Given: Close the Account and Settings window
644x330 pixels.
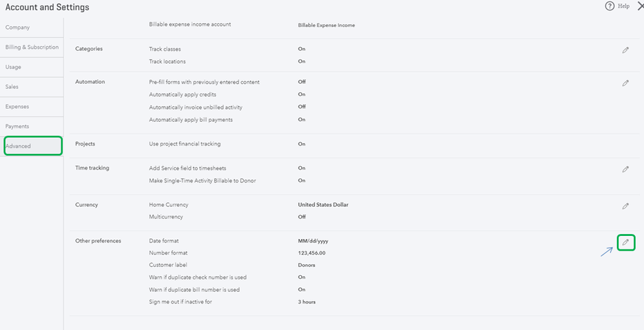Looking at the screenshot, I should pyautogui.click(x=640, y=6).
